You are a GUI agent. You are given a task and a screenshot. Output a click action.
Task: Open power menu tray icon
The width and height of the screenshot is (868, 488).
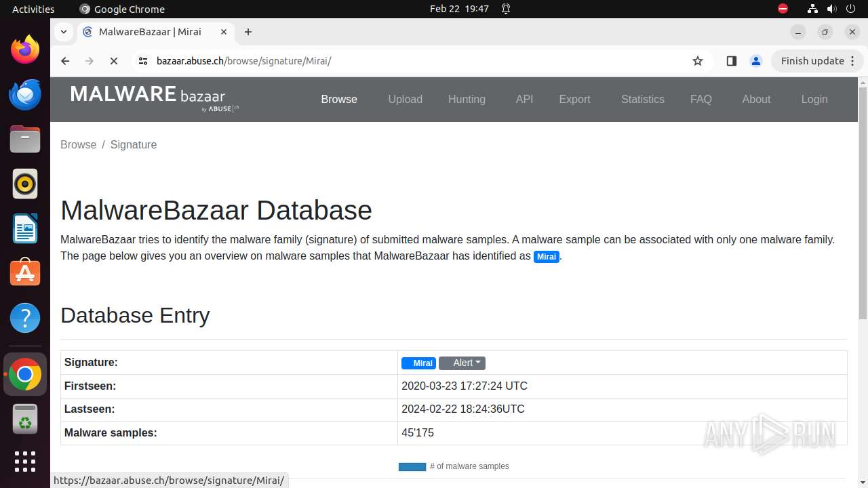[x=850, y=9]
